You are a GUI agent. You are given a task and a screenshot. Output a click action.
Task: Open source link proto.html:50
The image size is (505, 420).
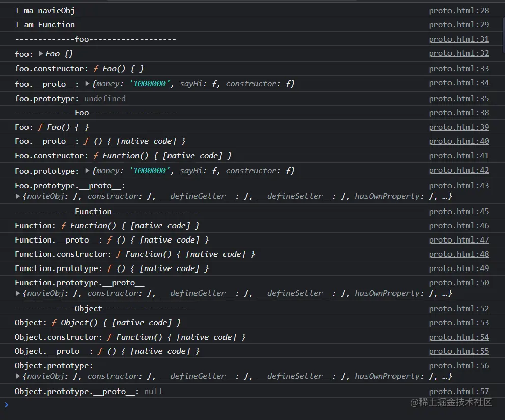pyautogui.click(x=459, y=283)
